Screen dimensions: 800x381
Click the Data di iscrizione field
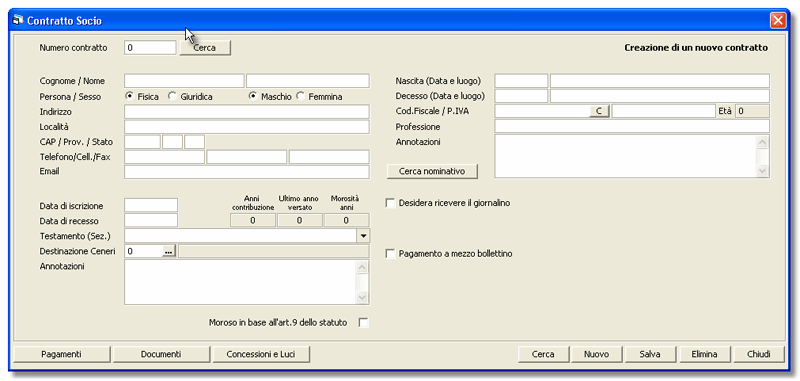click(x=151, y=206)
